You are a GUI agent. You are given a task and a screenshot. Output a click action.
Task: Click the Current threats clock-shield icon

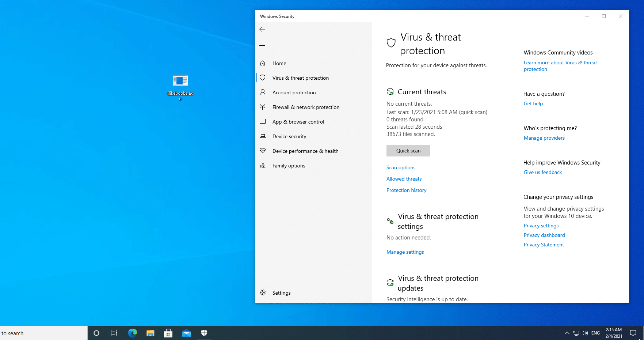coord(390,91)
